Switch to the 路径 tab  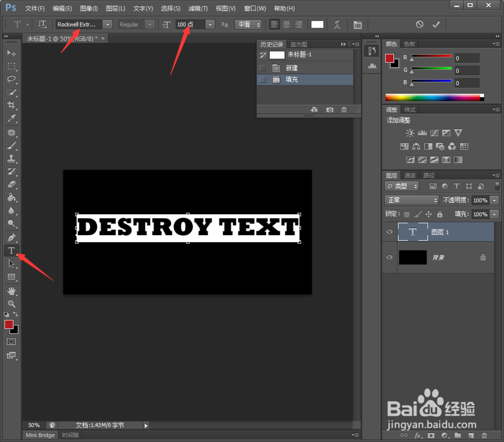(x=428, y=175)
